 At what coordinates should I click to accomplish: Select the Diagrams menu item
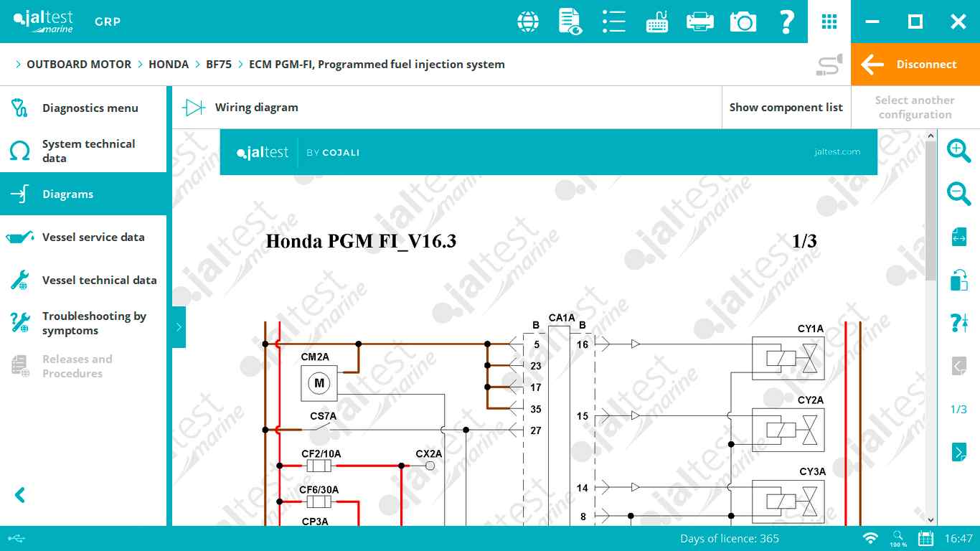tap(83, 194)
